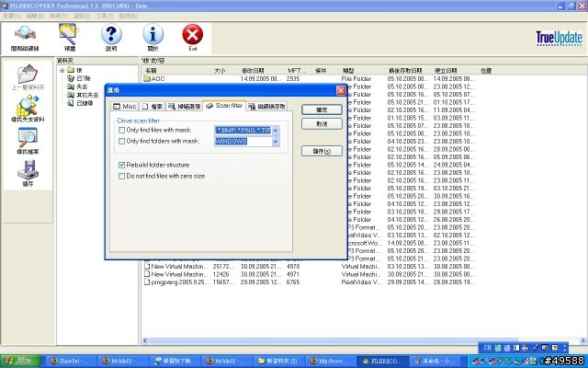
Task: Click the CH language bar indicator
Action: click(x=488, y=348)
